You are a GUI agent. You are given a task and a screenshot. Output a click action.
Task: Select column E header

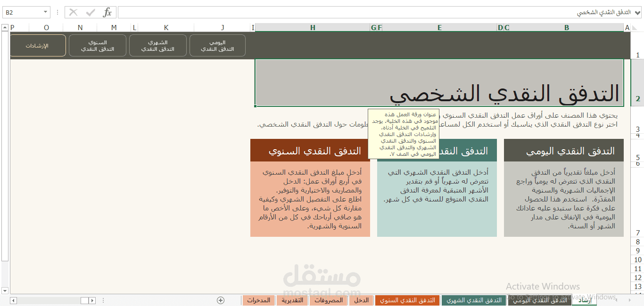click(x=439, y=28)
